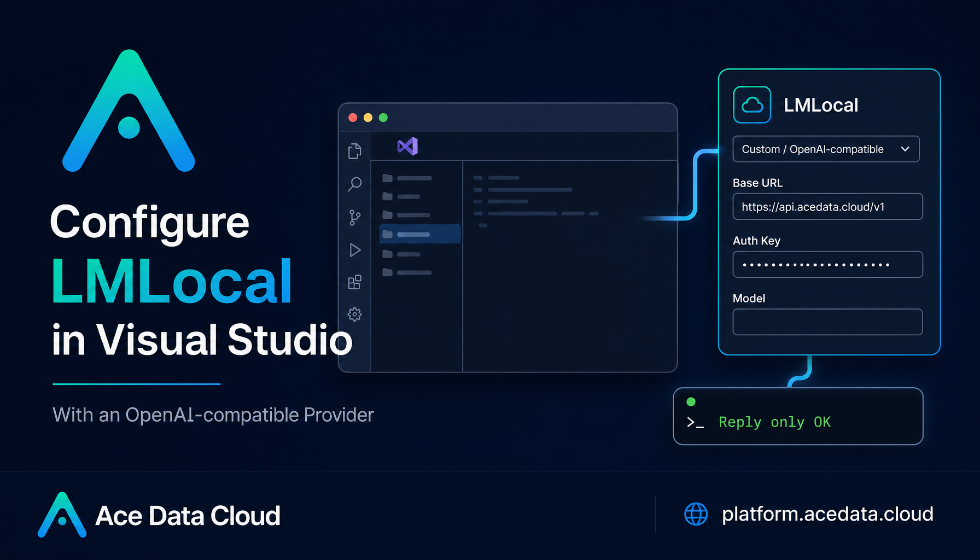Open the Search magnifier icon in sidebar
The image size is (980, 560).
pyautogui.click(x=355, y=184)
